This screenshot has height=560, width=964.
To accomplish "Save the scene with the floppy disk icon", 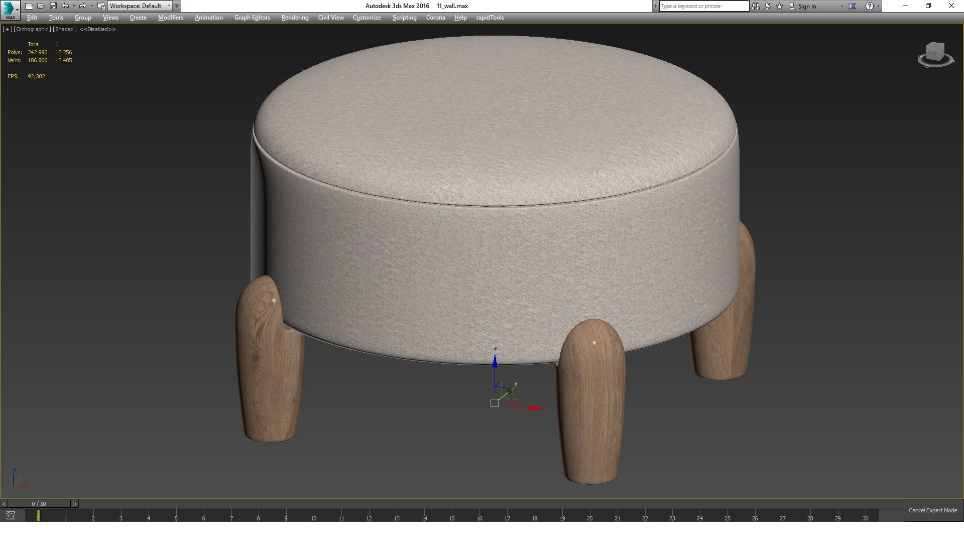I will 53,6.
